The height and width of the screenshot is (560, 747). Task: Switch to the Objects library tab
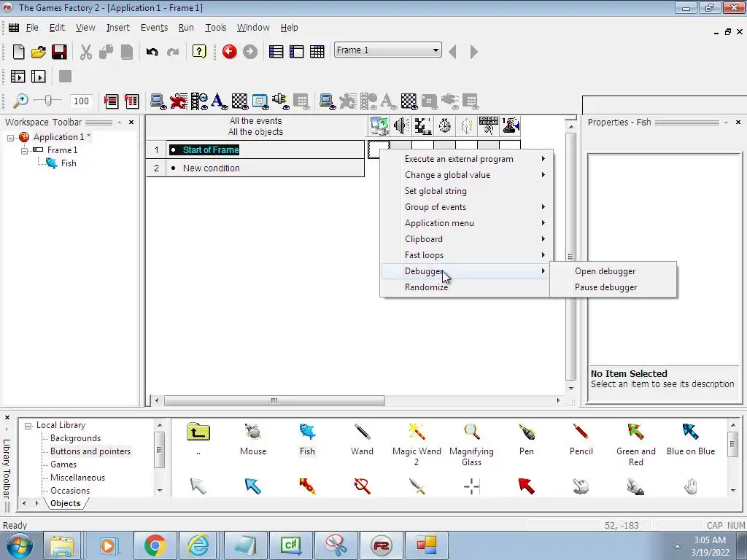[65, 503]
